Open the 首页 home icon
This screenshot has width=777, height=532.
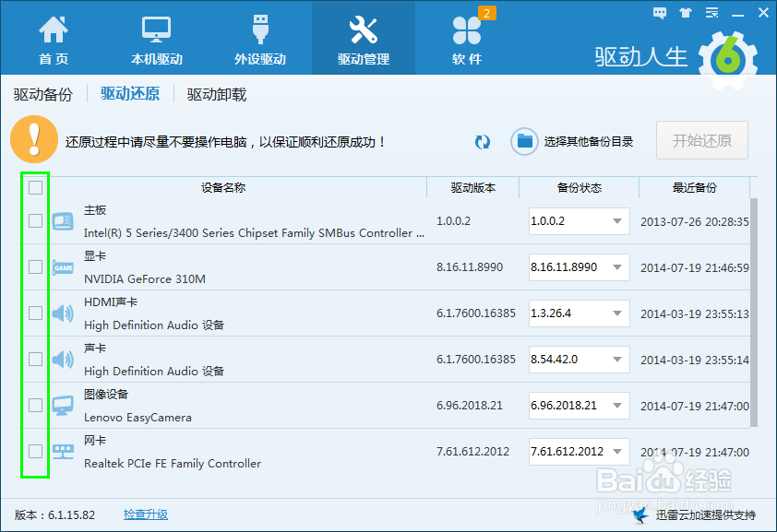(53, 30)
